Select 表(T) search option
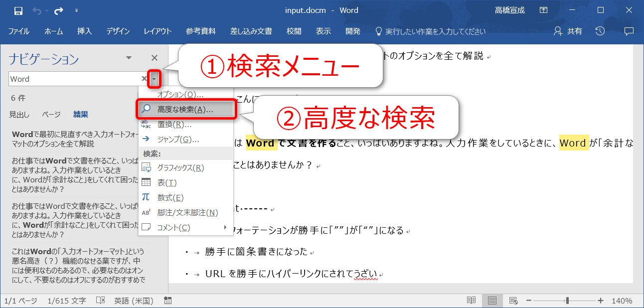644x308 pixels. pos(186,183)
